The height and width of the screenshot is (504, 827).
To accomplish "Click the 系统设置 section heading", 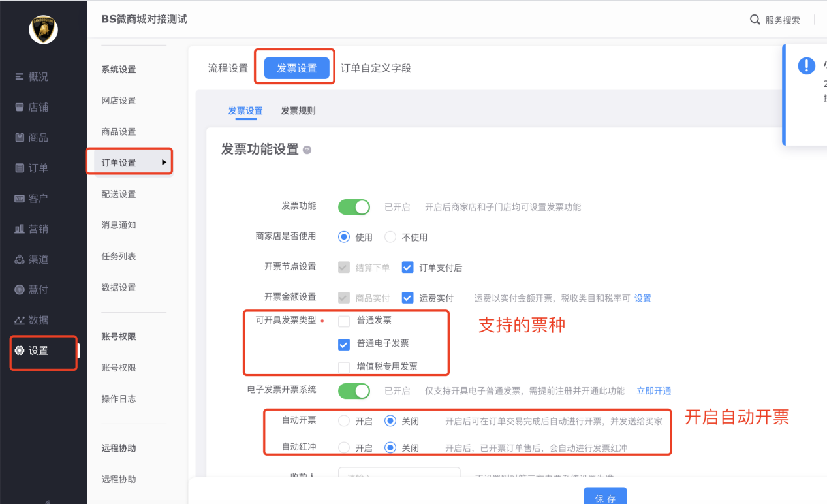I will pos(119,70).
